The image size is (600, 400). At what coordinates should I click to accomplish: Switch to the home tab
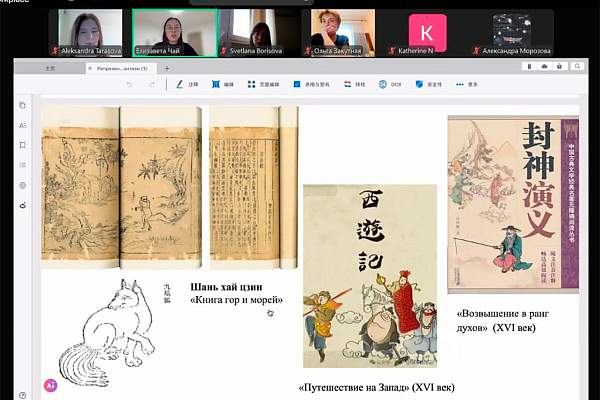50,69
